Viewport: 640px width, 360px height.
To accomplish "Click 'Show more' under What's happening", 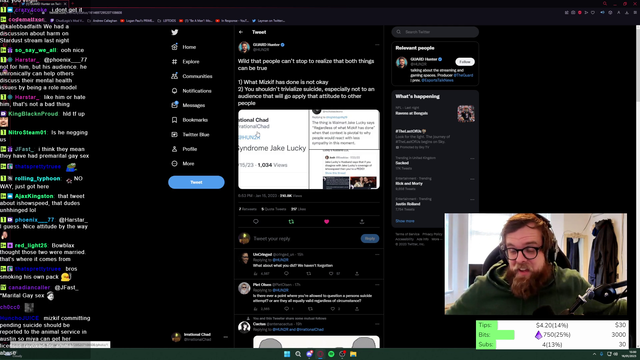I will coord(405,221).
